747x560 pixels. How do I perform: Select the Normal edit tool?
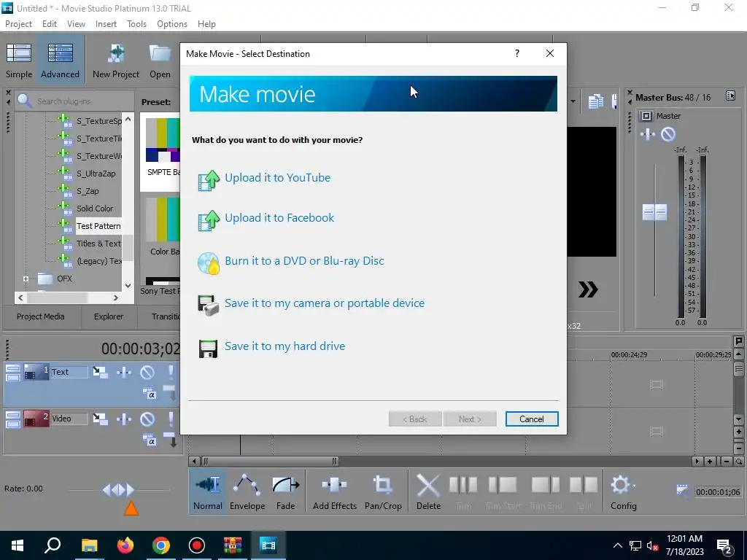(208, 491)
